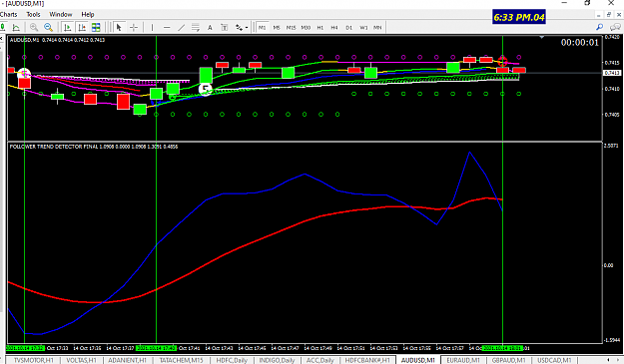Click the candlestick chart icon at toolbar start
This screenshot has width=624, height=364.
(x=2, y=27)
